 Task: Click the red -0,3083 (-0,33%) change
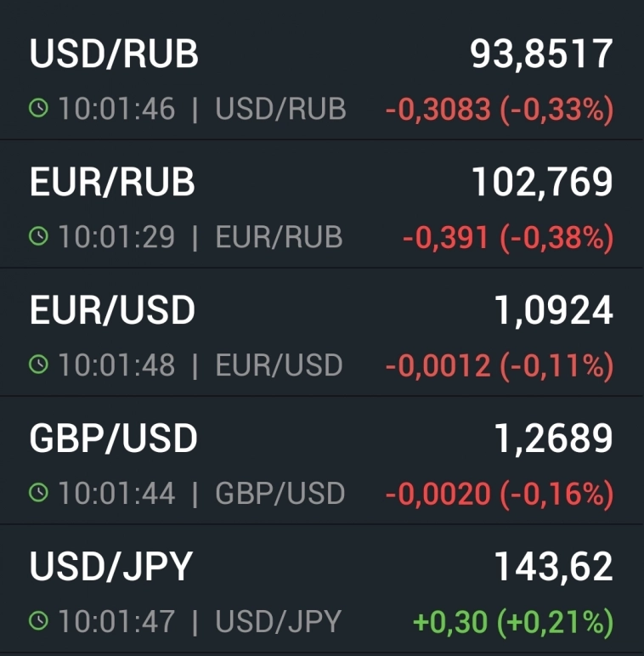[x=499, y=110]
